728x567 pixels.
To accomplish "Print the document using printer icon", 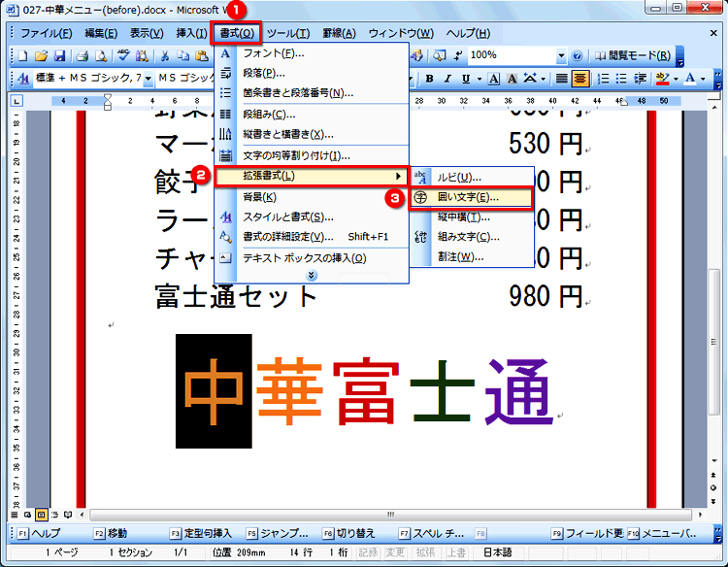I will [83, 56].
